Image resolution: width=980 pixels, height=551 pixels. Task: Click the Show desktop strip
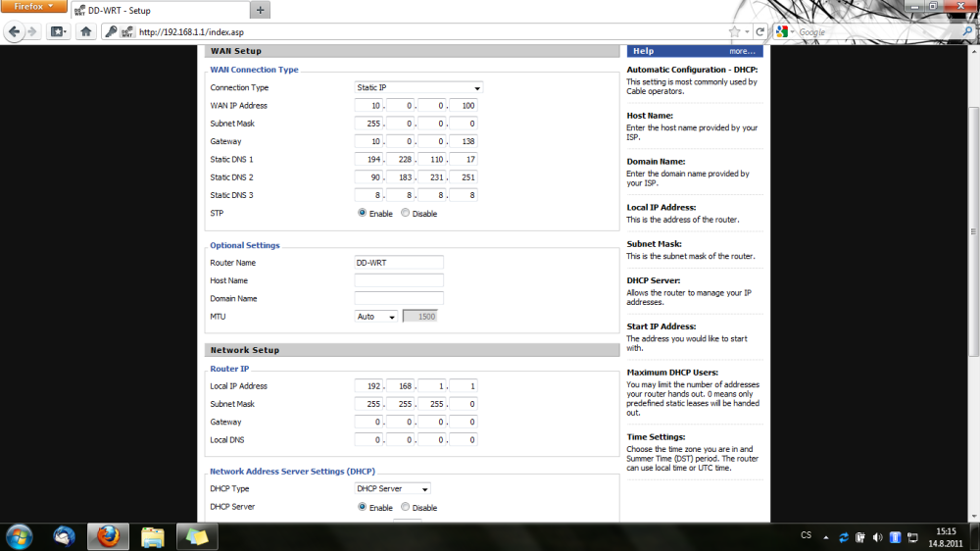click(976, 537)
